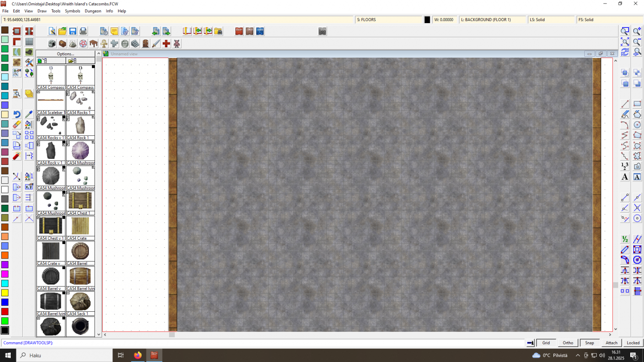Open the Symbols menu

pos(73,11)
